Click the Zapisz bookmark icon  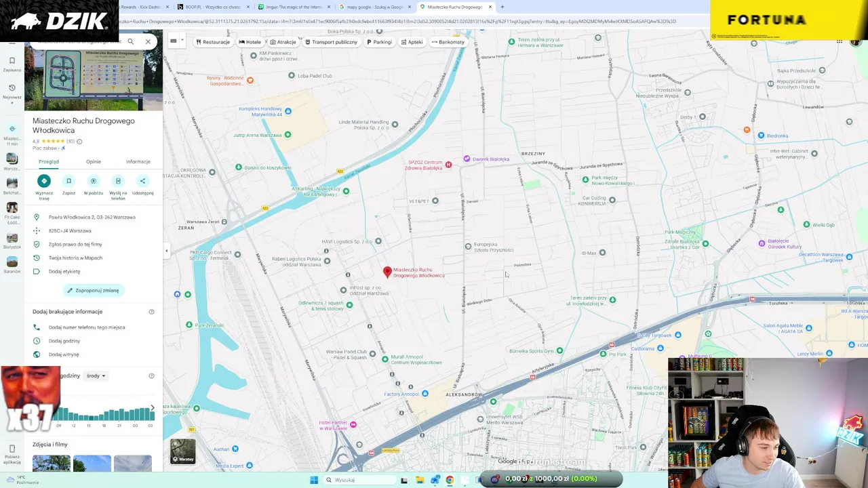[68, 181]
